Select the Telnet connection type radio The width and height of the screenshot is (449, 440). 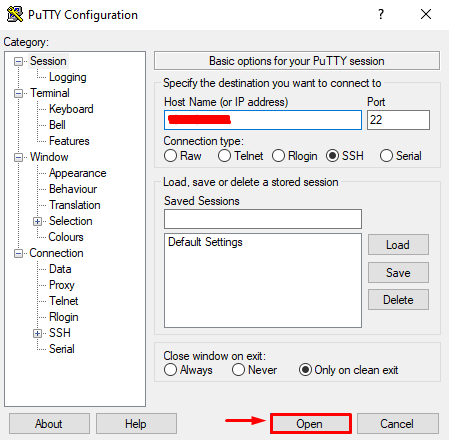pyautogui.click(x=224, y=156)
